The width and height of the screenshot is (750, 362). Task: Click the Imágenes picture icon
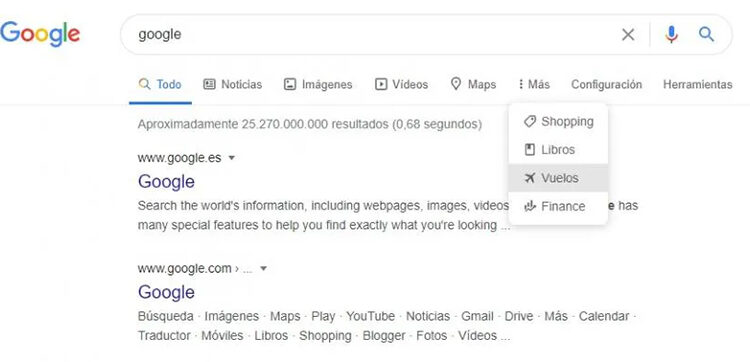pos(290,85)
